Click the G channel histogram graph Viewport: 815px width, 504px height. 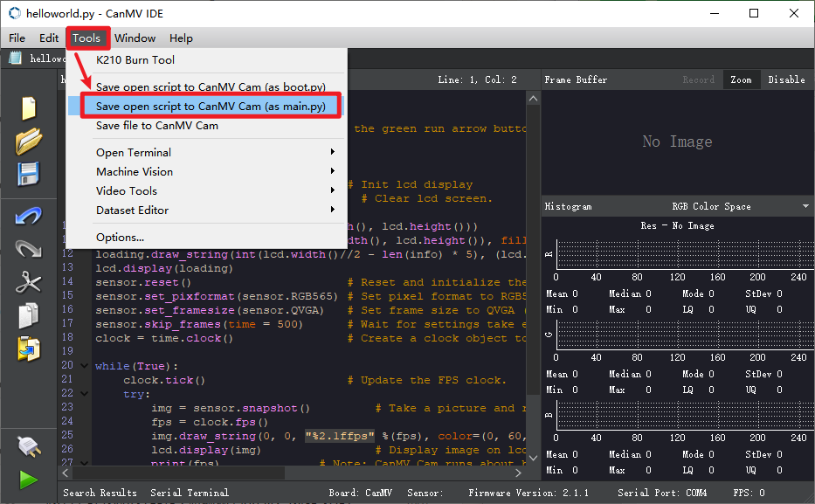pyautogui.click(x=685, y=335)
